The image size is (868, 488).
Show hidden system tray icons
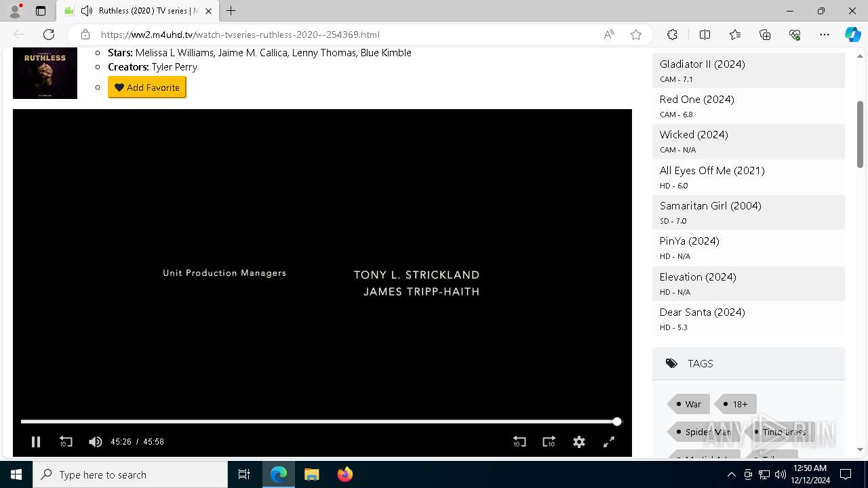click(x=731, y=474)
